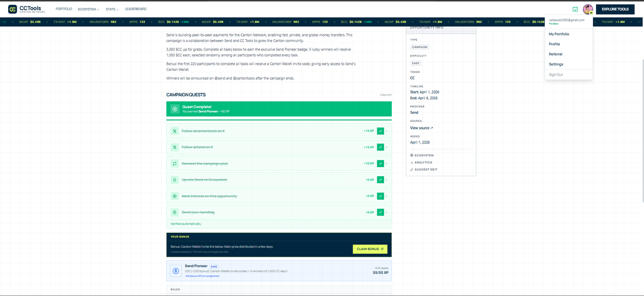Click the dollar icon on Mark interest quest
This screenshot has width=644, height=296.
point(175,196)
